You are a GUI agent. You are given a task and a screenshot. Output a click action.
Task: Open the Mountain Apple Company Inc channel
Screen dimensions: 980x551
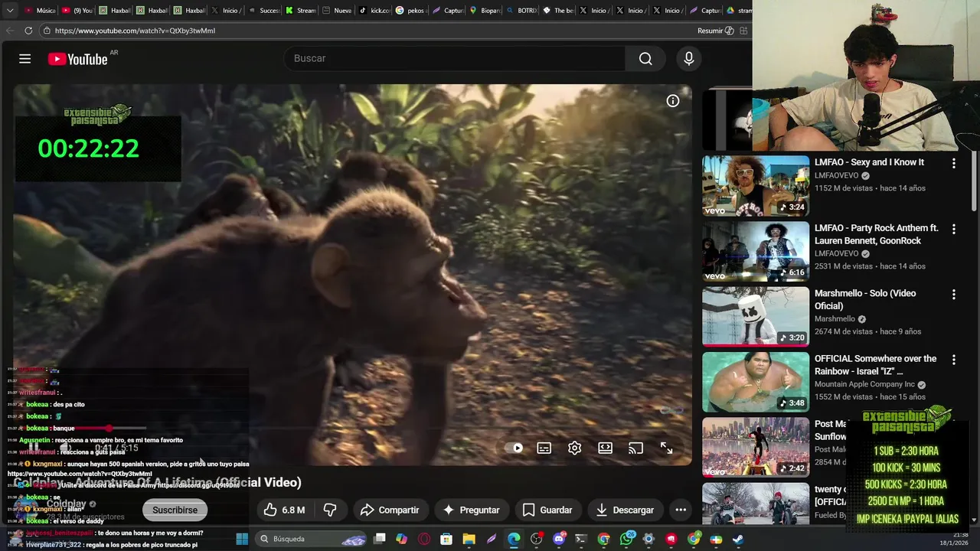click(x=864, y=384)
